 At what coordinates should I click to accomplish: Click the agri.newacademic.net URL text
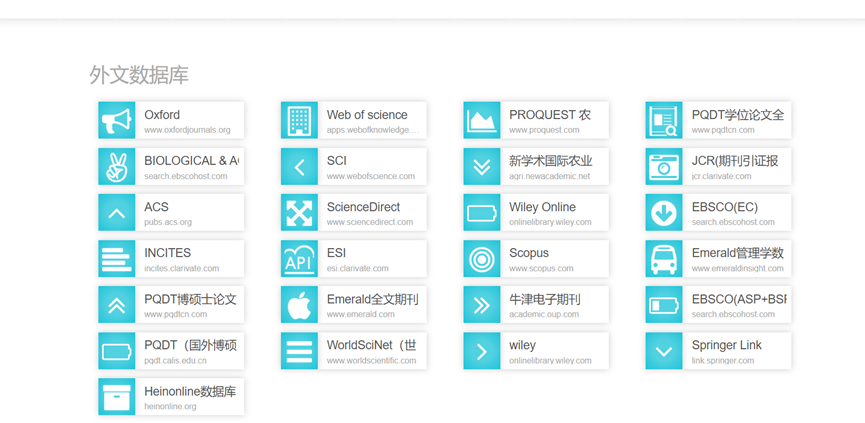tap(549, 176)
